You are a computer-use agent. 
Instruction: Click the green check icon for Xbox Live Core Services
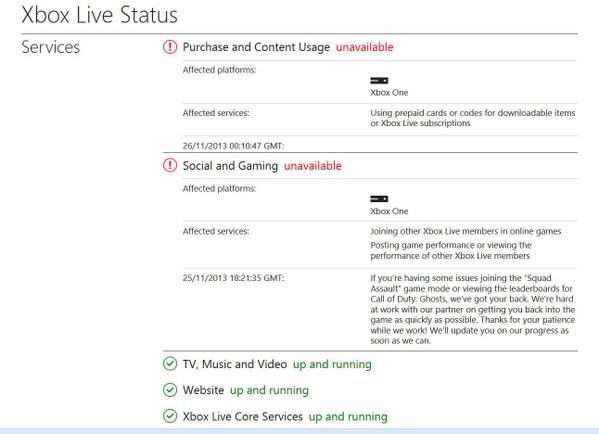point(170,416)
